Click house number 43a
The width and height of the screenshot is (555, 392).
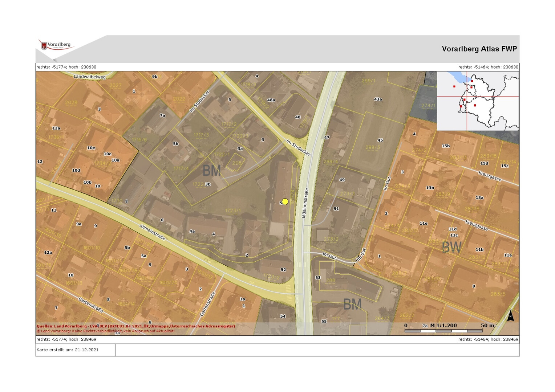pyautogui.click(x=378, y=99)
